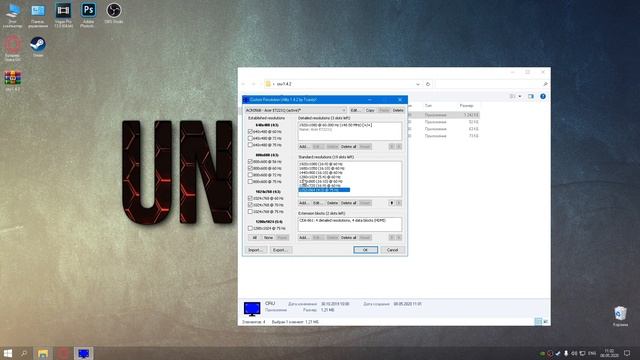Enable 800x600 @ 72 Hz checkbox
This screenshot has width=640, height=360.
coord(250,175)
